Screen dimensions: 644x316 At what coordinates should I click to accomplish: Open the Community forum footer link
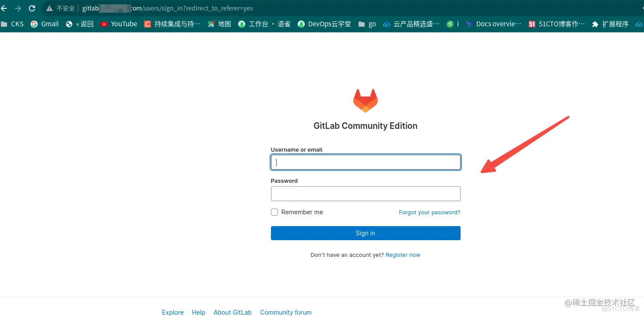[x=286, y=312]
